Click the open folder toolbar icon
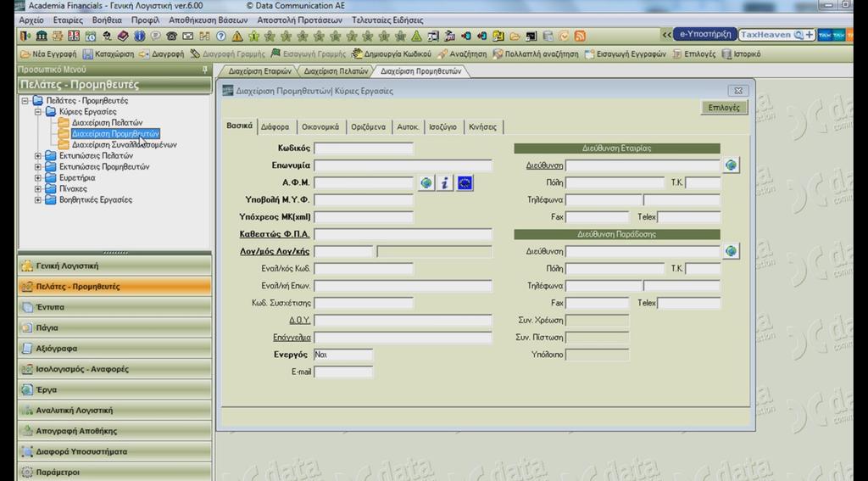This screenshot has height=481, width=868. pyautogui.click(x=515, y=36)
